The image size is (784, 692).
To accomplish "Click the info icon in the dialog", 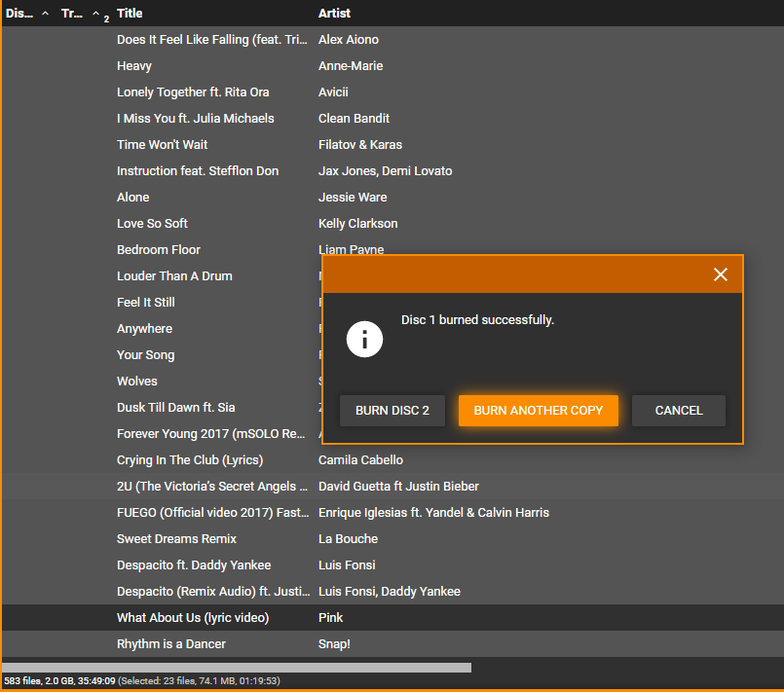I will (365, 339).
